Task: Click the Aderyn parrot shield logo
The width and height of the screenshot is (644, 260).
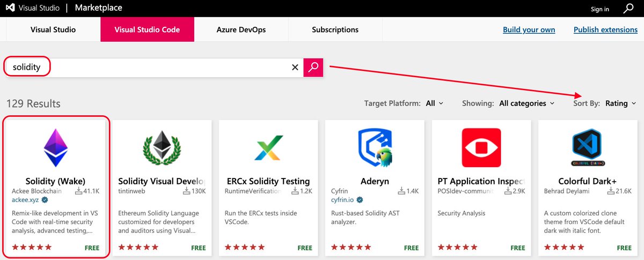Action: tap(375, 147)
